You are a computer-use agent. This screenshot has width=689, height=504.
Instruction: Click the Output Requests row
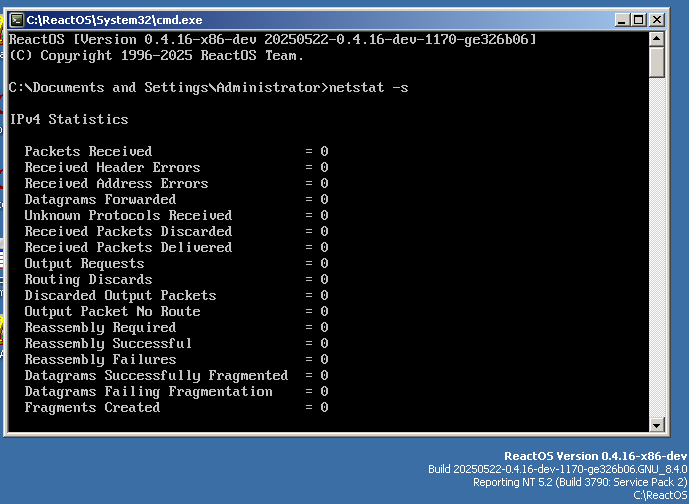coord(176,263)
